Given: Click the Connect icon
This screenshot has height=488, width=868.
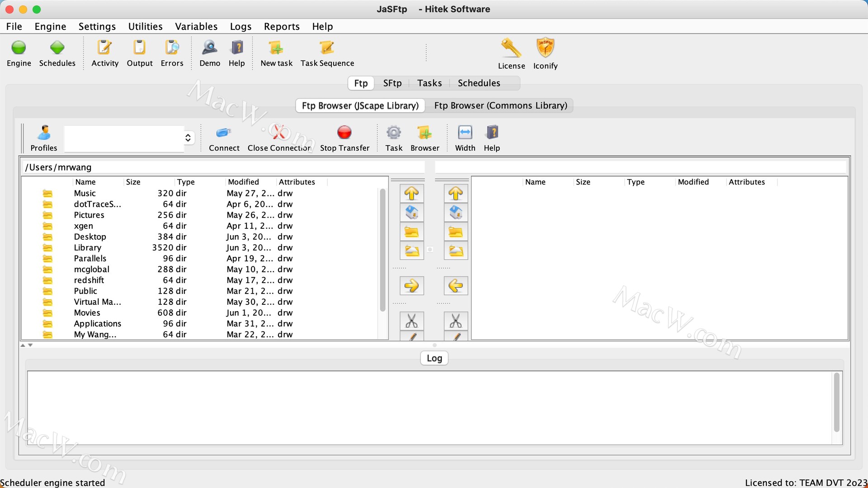Looking at the screenshot, I should (x=224, y=133).
